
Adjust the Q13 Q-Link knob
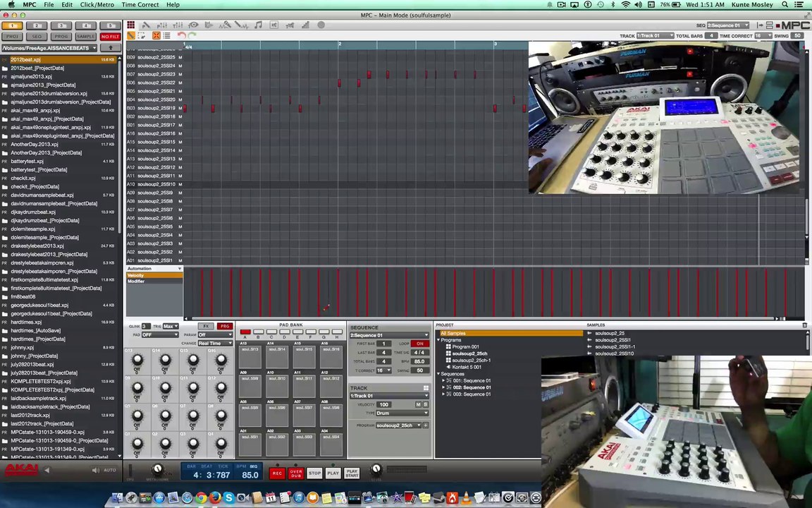click(137, 359)
